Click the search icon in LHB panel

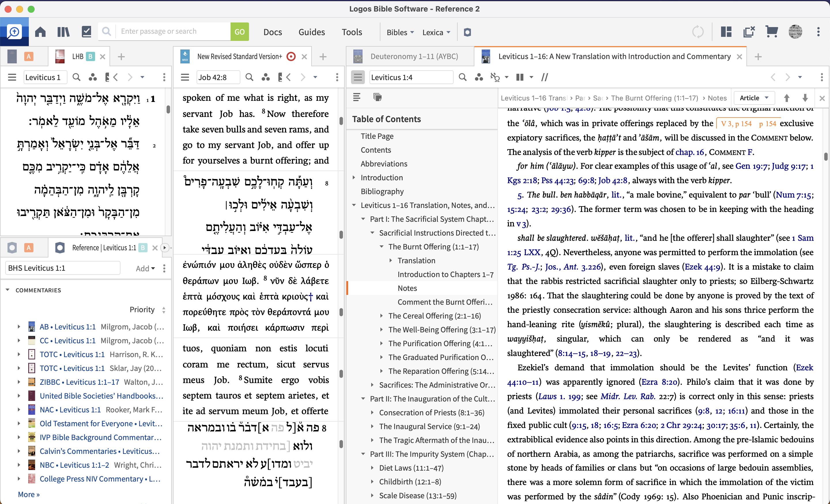[76, 77]
